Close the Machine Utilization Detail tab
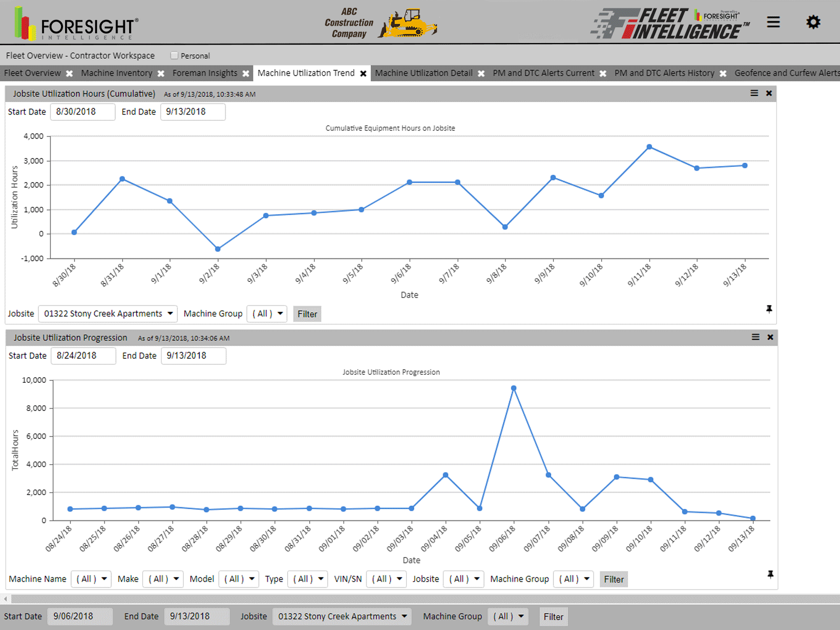The height and width of the screenshot is (630, 840). tap(481, 73)
